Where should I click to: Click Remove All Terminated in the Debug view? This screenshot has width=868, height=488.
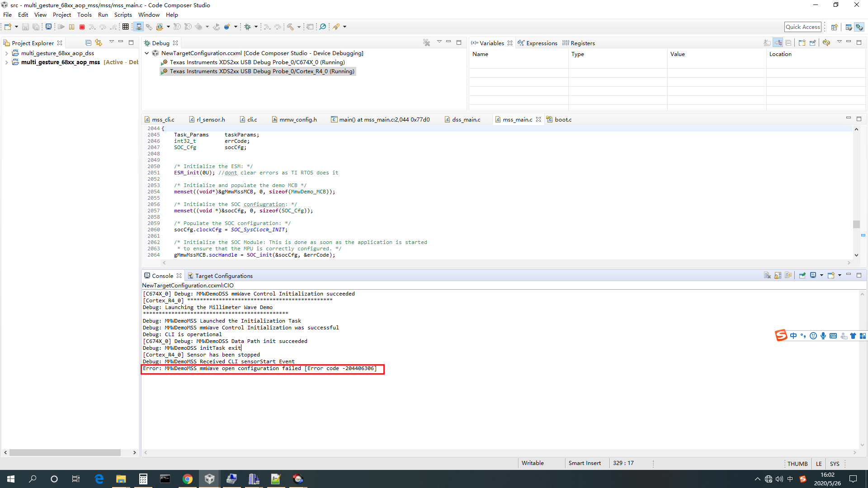coord(426,43)
